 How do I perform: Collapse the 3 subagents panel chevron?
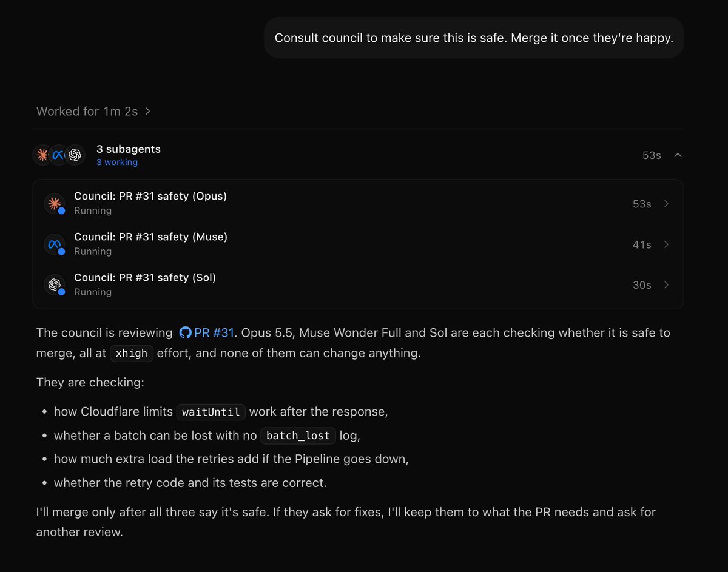click(x=678, y=155)
